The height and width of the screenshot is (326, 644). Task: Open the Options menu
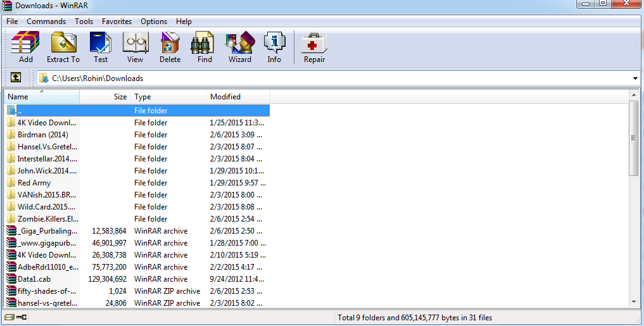[x=154, y=22]
